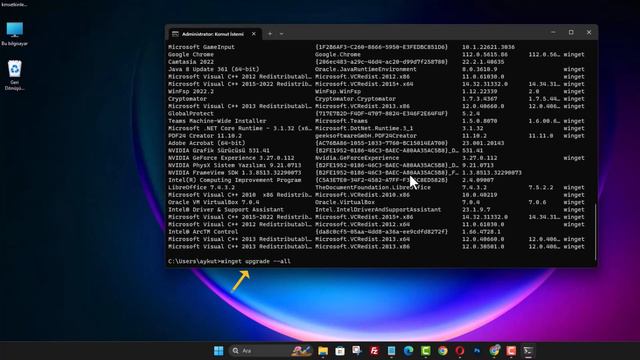Image resolution: width=640 pixels, height=360 pixels.
Task: Open the green Camtasia taskbar icon
Action: tap(426, 351)
